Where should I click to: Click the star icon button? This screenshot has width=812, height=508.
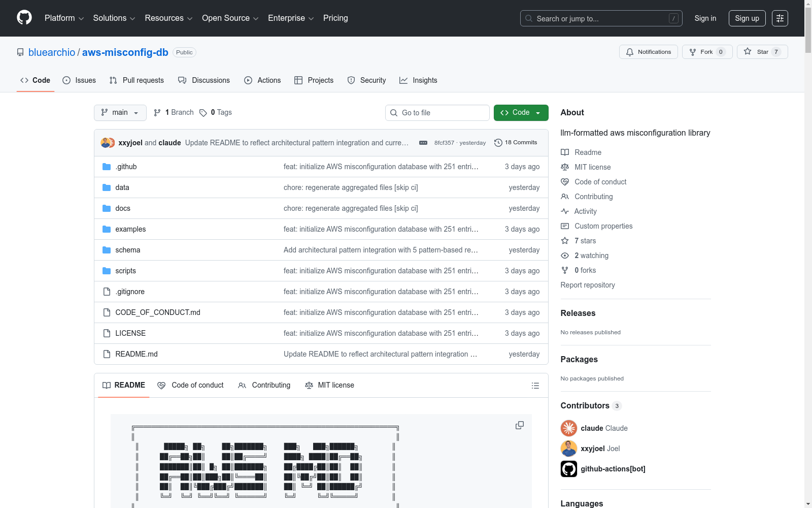click(x=762, y=52)
